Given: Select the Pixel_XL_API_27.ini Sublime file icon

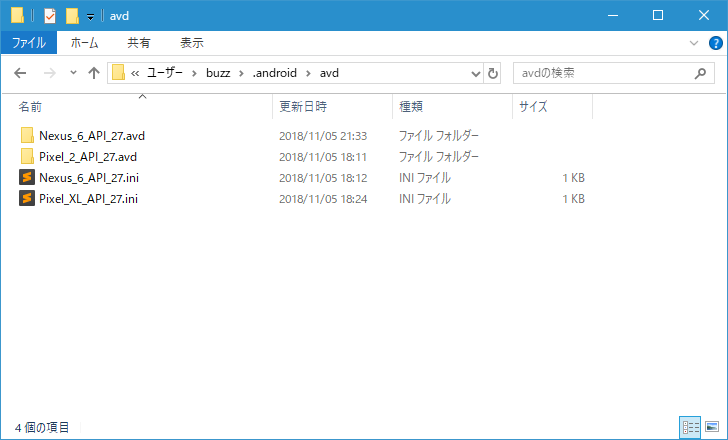Looking at the screenshot, I should click(x=27, y=199).
